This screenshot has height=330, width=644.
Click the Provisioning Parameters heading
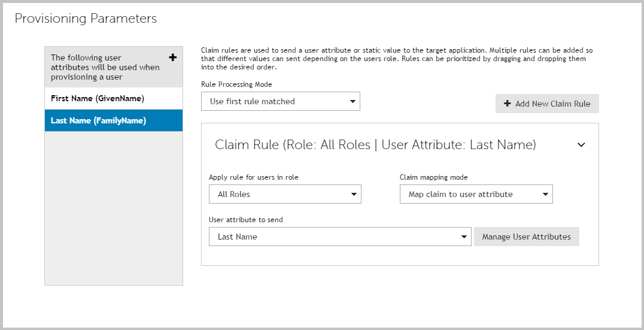click(86, 19)
